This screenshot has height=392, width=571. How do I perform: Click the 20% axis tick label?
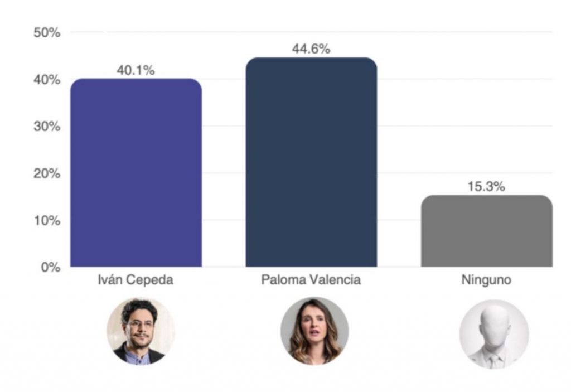coord(46,173)
